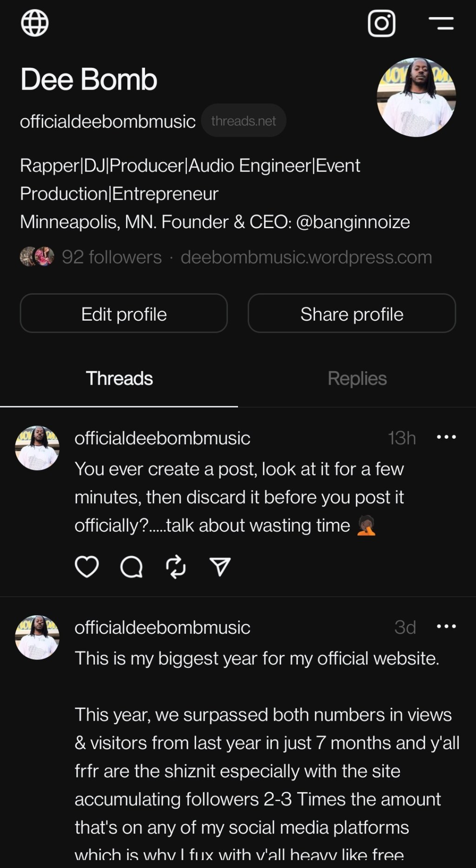476x868 pixels.
Task: Switch to the Replies tab
Action: coord(357,379)
